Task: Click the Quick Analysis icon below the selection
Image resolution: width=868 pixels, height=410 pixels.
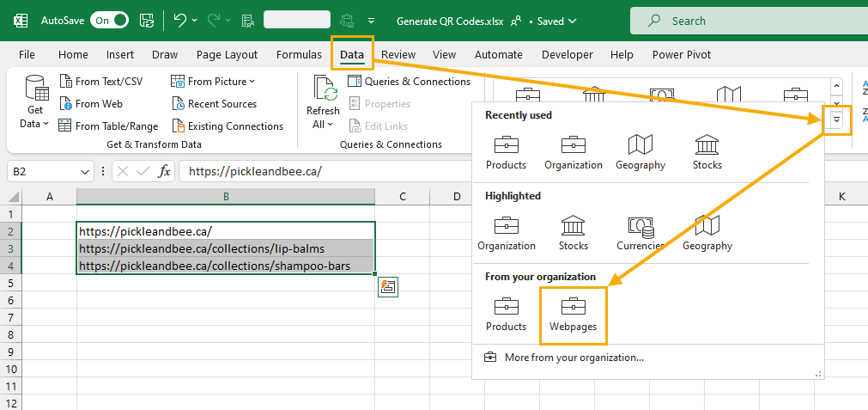Action: pos(388,287)
